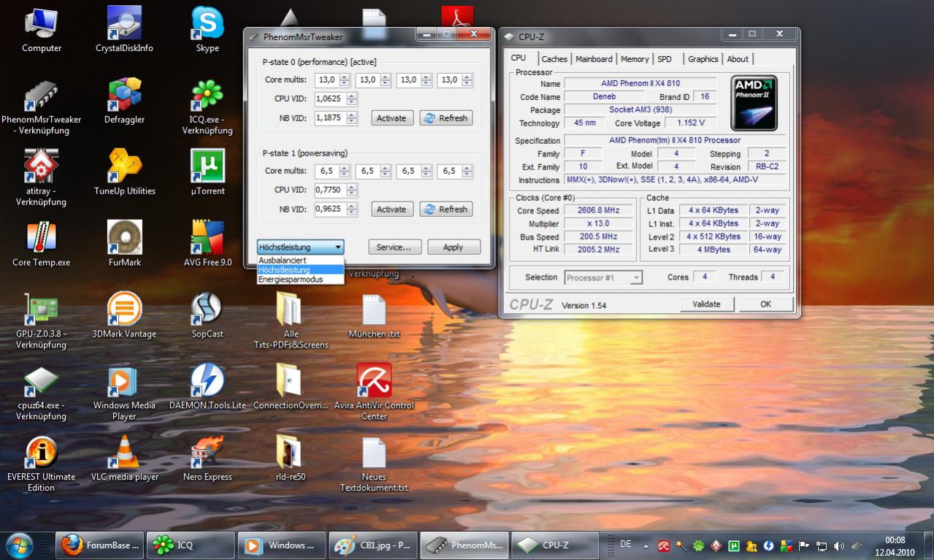Open the DAEMON Tools Lite icon
934x560 pixels.
207,381
